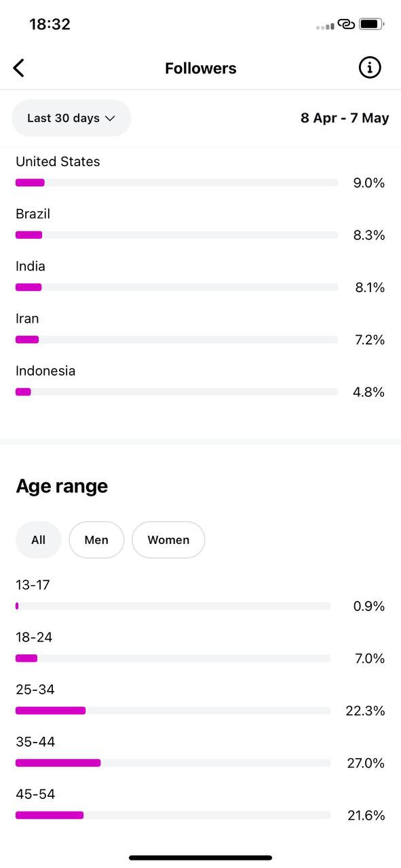401x868 pixels.
Task: Tap the Brazil country row
Action: pyautogui.click(x=200, y=225)
